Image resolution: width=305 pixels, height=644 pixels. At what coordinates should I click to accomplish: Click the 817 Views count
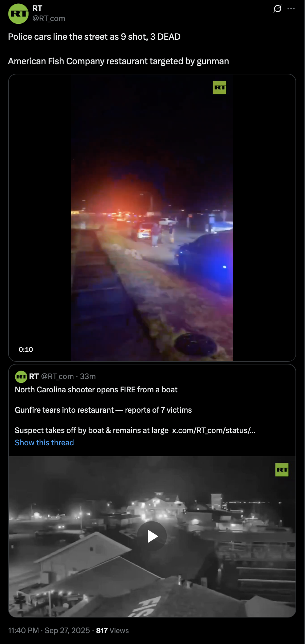pyautogui.click(x=112, y=630)
